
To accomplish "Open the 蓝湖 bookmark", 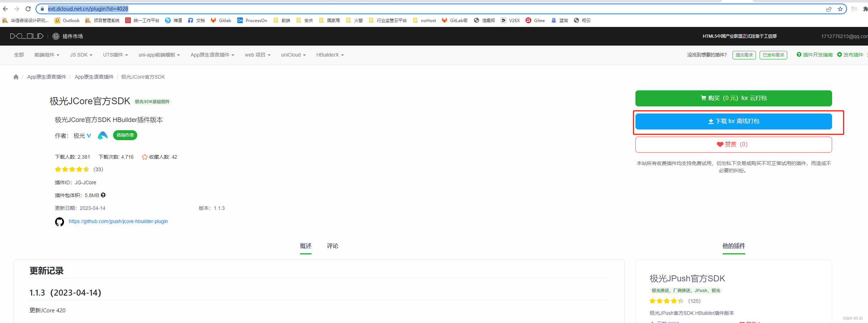I will pyautogui.click(x=559, y=20).
